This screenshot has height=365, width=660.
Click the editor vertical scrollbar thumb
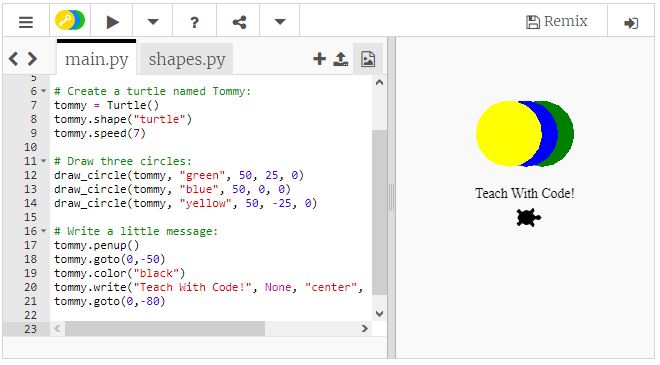click(x=379, y=212)
